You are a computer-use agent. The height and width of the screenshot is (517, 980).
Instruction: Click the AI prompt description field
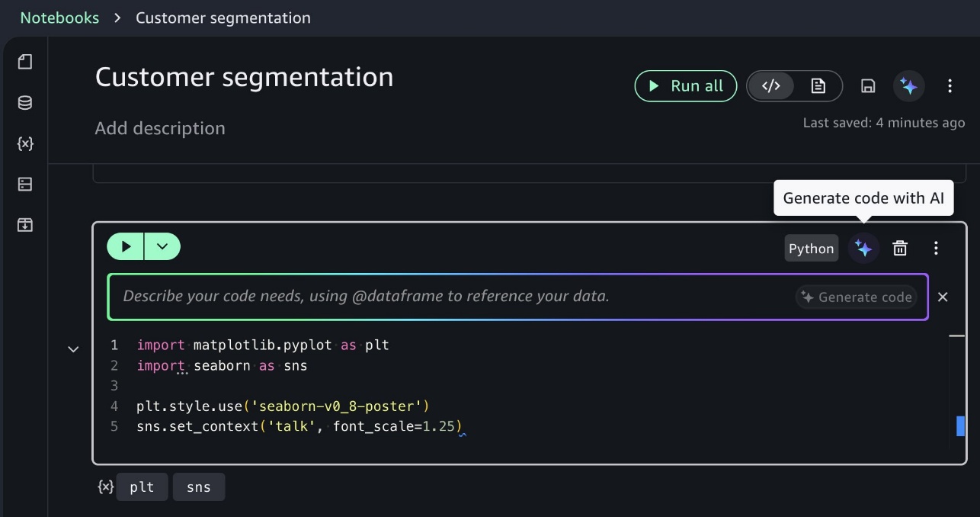pos(450,297)
